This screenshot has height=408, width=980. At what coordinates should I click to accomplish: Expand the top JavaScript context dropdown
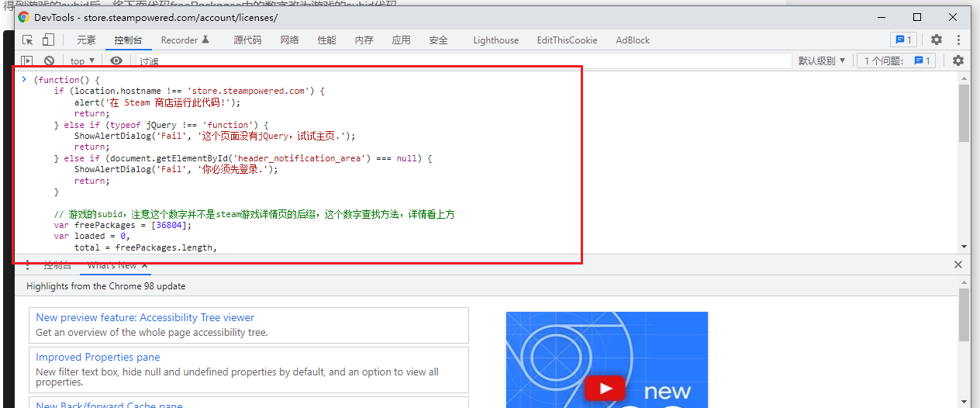coord(82,61)
